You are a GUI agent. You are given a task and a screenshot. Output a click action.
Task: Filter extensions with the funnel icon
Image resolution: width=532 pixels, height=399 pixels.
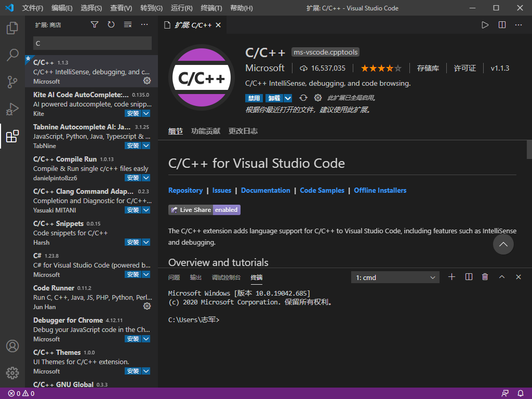[95, 24]
